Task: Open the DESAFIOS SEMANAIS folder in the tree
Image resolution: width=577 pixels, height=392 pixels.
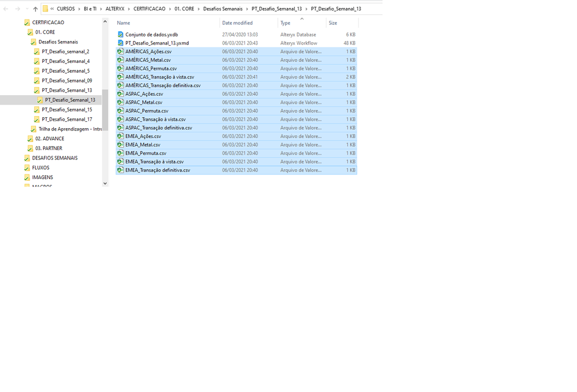Action: tap(55, 158)
